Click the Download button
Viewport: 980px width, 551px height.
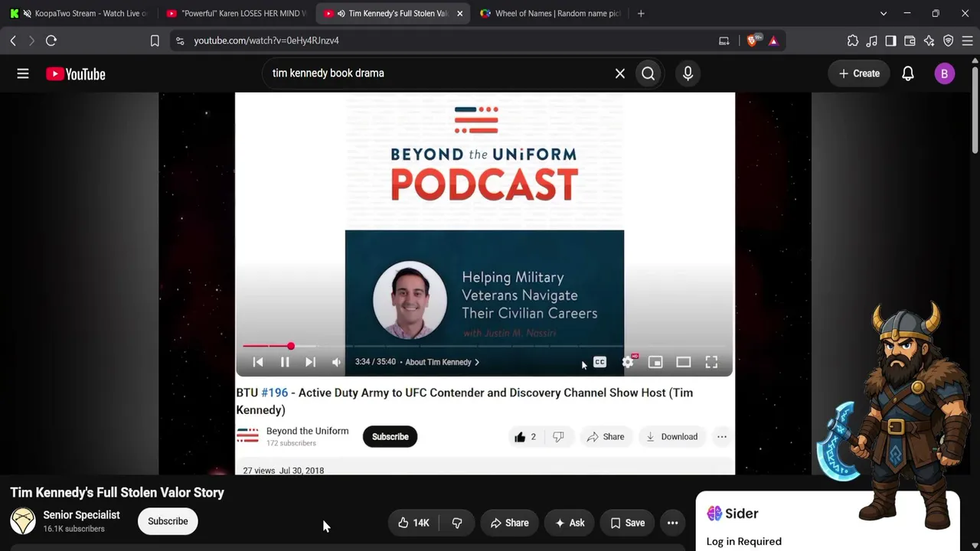coord(671,437)
